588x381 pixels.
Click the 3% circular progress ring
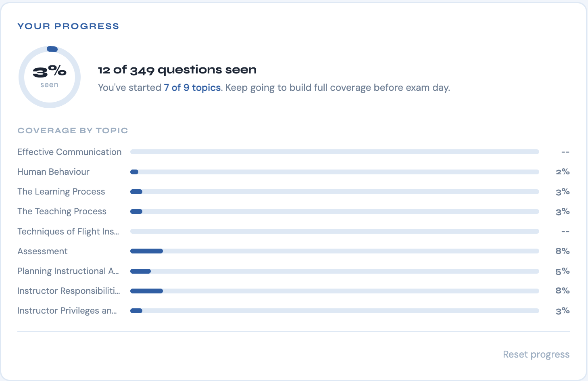[x=49, y=76]
